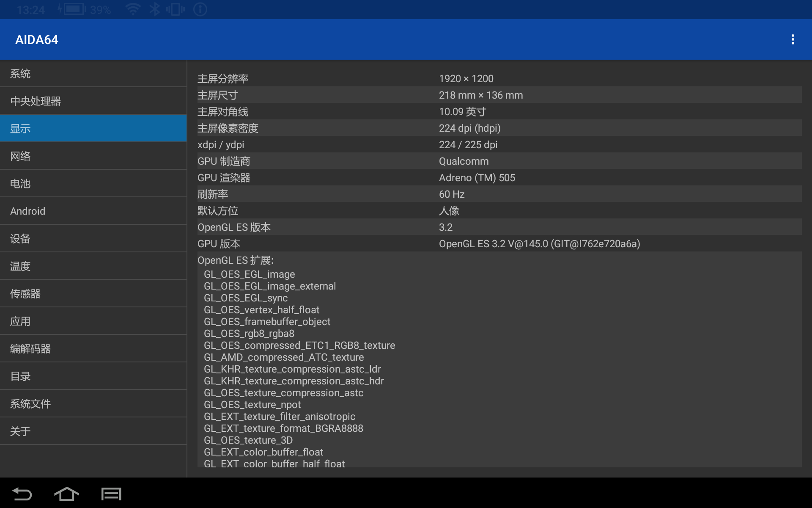
Task: Select GL_OES_texture_npot extension entry
Action: pos(252,405)
